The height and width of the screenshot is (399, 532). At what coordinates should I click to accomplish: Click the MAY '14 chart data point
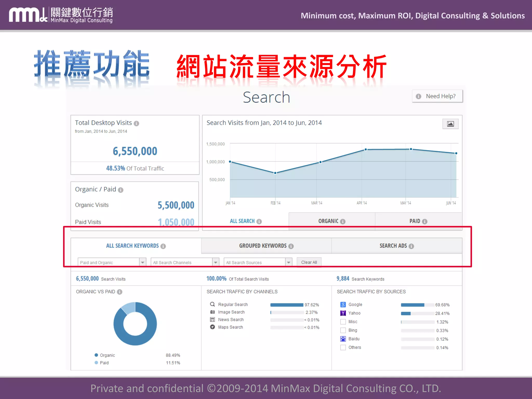411,149
